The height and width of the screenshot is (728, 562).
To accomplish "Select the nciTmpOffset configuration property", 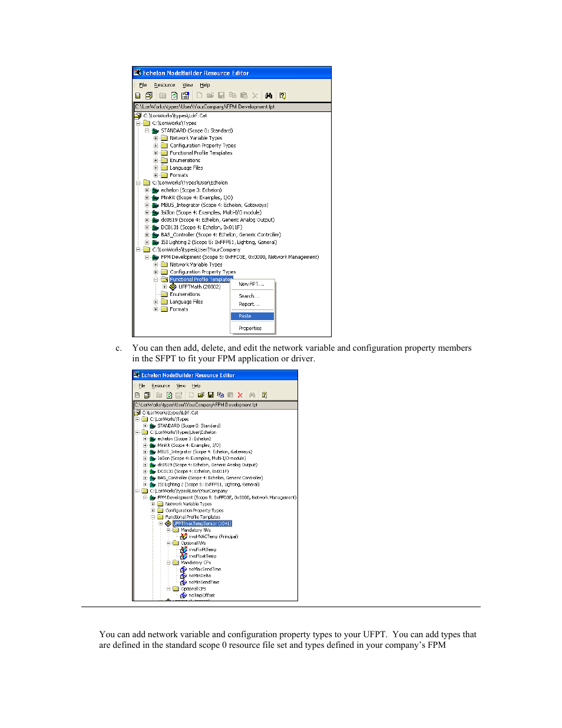I will (x=202, y=595).
